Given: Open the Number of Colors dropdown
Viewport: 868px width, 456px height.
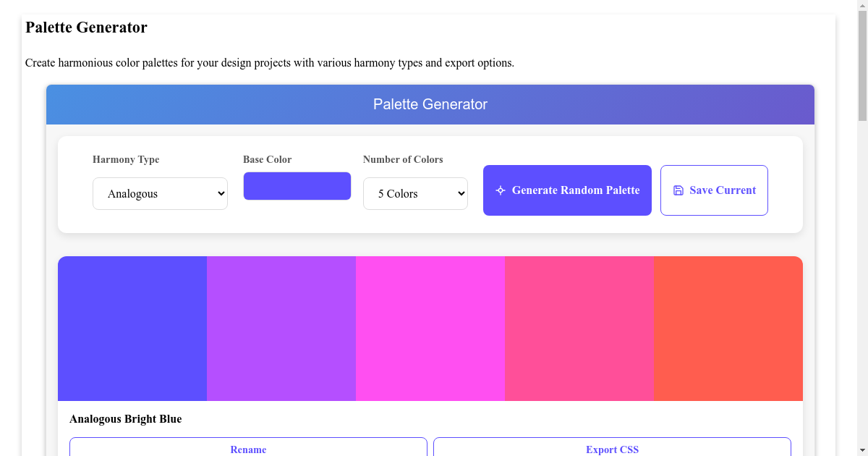Looking at the screenshot, I should 415,193.
